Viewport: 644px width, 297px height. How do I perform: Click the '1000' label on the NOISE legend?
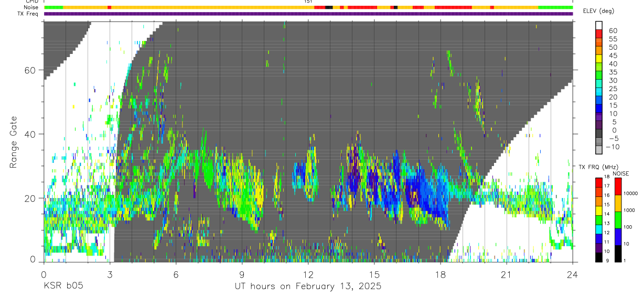[x=629, y=210]
